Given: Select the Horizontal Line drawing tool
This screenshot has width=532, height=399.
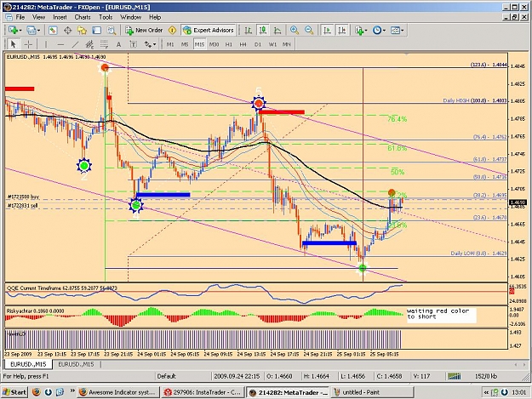Looking at the screenshot, I should coord(60,44).
